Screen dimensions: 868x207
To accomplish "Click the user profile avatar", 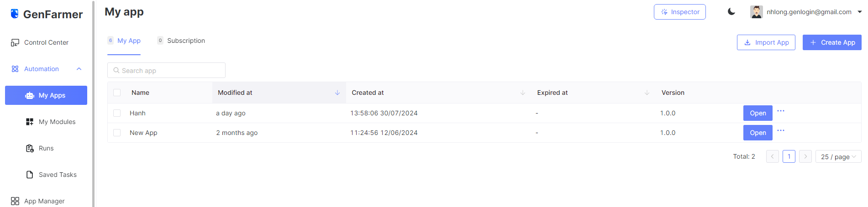I will (x=756, y=12).
